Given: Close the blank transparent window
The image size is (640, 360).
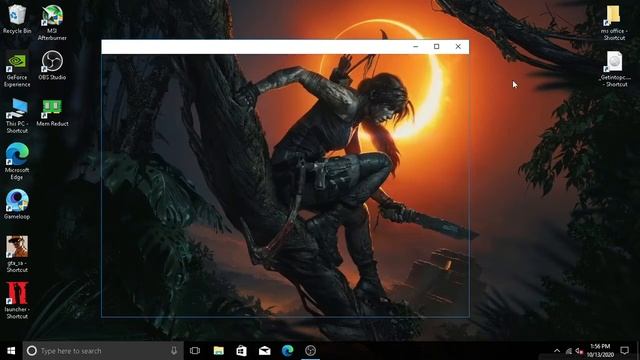Looking at the screenshot, I should tap(458, 47).
